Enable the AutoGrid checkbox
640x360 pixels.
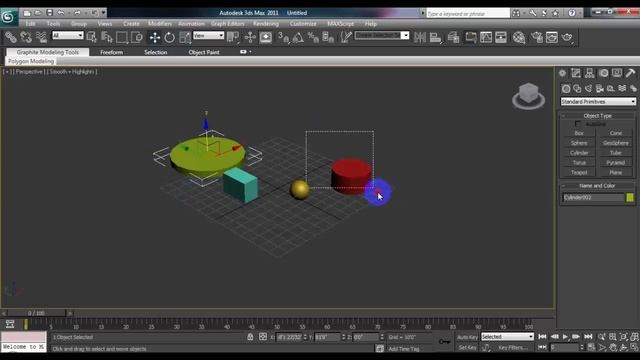pyautogui.click(x=578, y=124)
